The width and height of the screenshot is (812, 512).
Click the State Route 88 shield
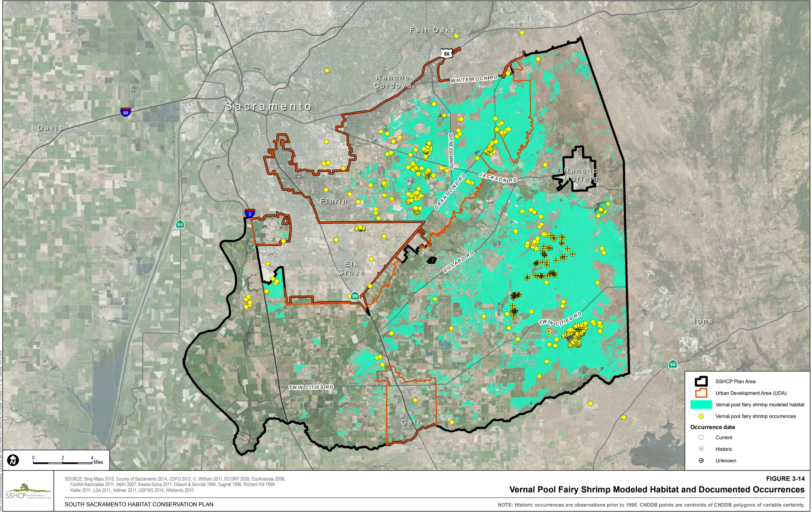coord(673,364)
